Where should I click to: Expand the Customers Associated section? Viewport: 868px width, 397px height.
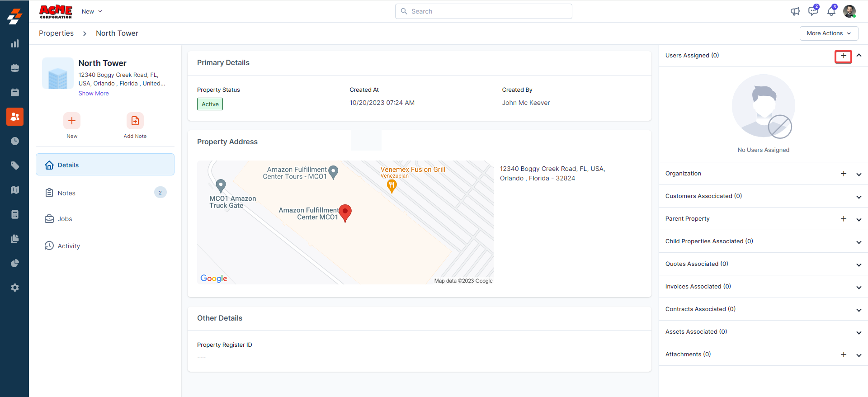(x=859, y=197)
